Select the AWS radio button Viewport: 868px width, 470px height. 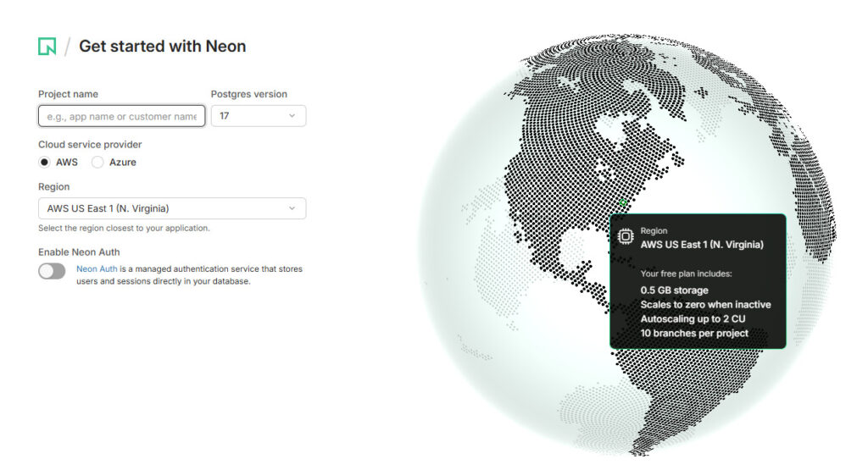44,162
